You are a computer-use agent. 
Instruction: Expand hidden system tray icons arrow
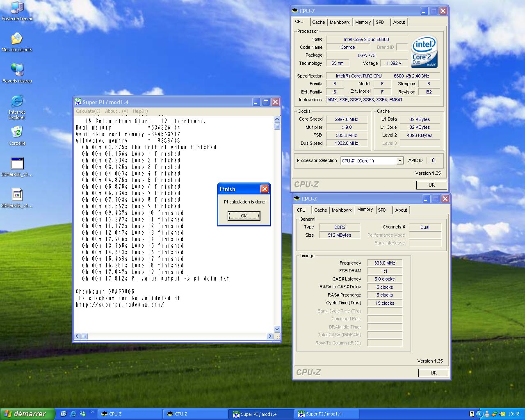[x=479, y=414]
